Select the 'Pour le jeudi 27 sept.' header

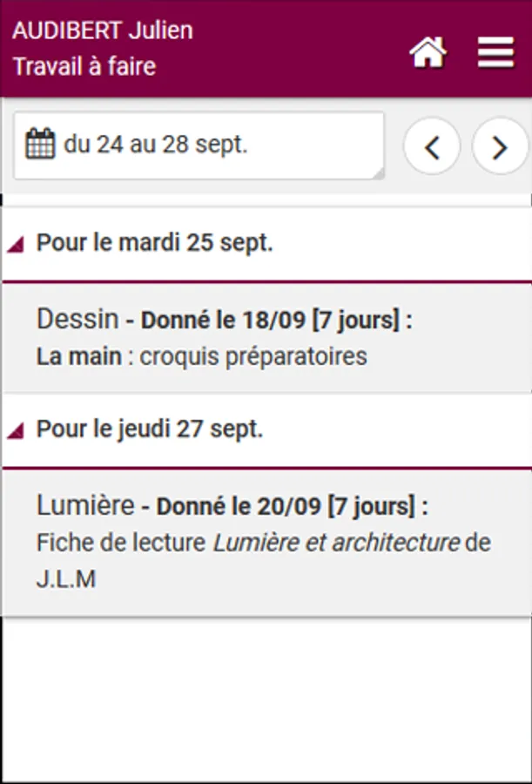tap(150, 429)
